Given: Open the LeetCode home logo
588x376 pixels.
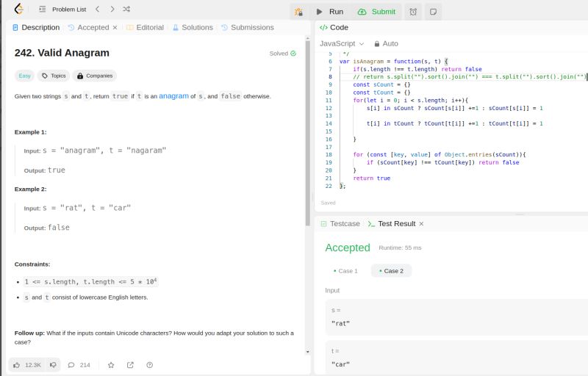Looking at the screenshot, I should click(19, 9).
